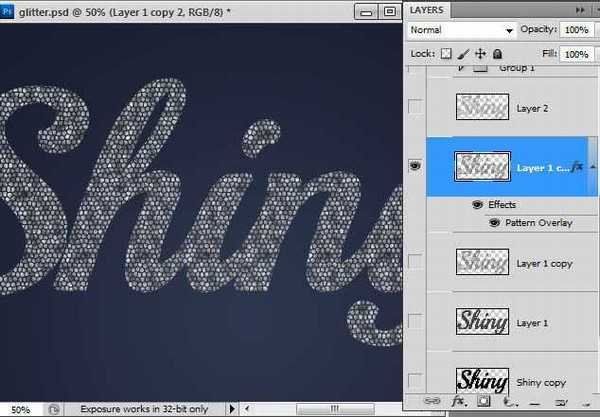600x417 pixels.
Task: Add a layer mask using the mask icon
Action: [x=484, y=401]
